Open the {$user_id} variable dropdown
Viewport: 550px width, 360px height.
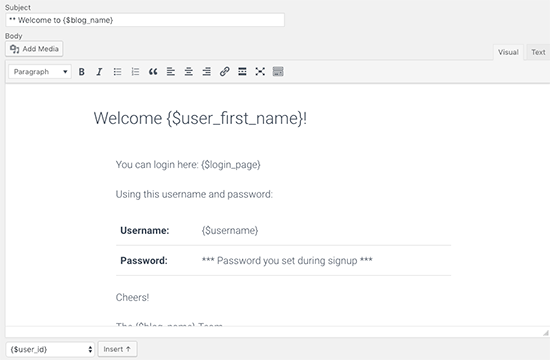tap(50, 349)
